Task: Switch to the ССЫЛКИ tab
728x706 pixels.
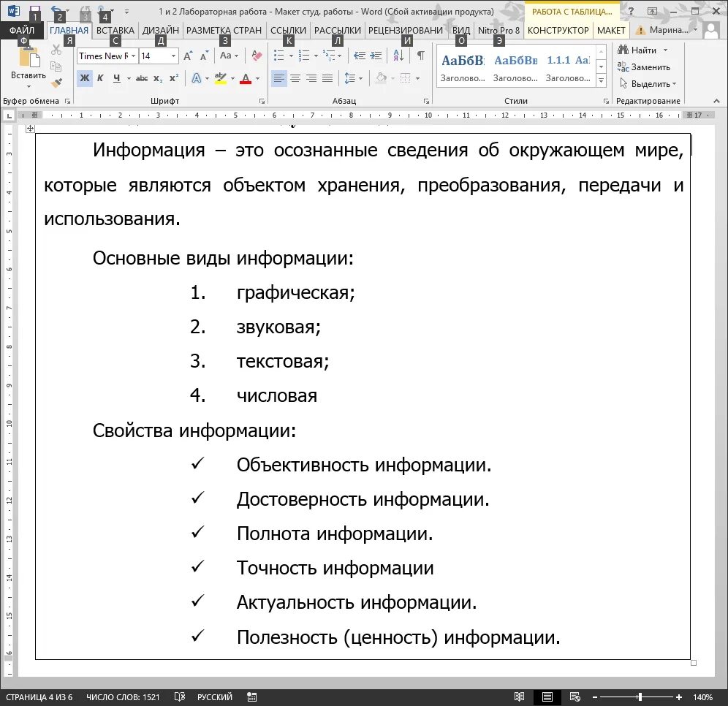Action: [288, 30]
